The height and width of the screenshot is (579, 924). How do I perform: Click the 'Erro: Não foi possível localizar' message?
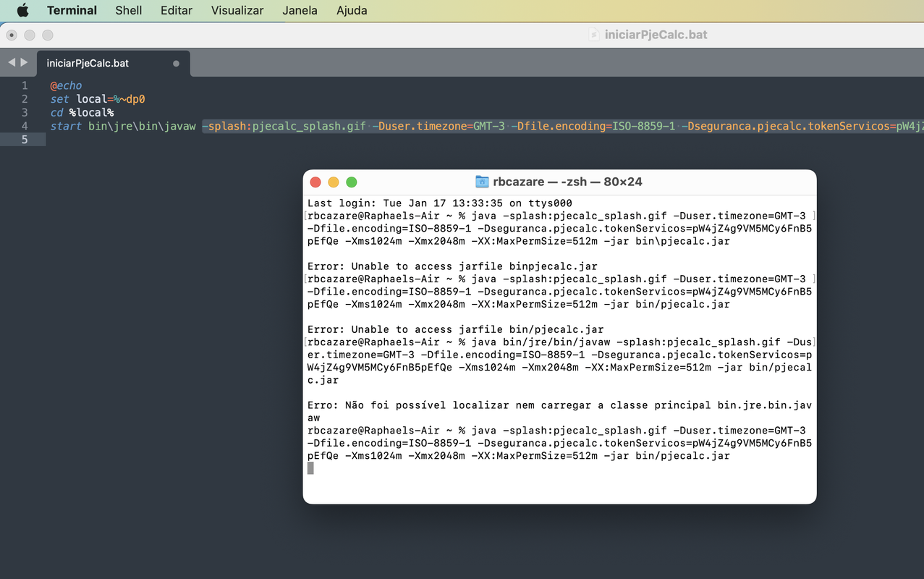point(560,411)
